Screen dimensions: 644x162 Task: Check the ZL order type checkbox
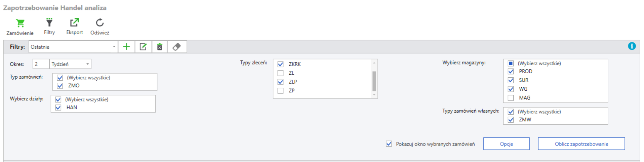click(280, 73)
